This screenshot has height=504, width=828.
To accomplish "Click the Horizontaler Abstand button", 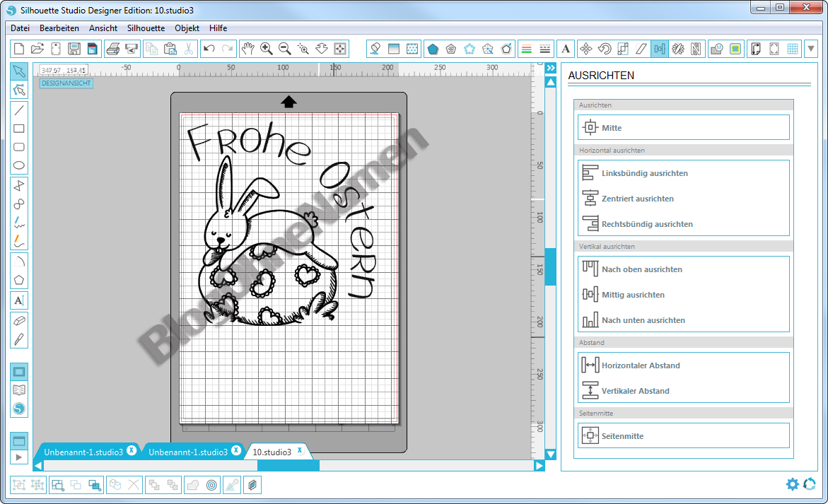I will coord(640,365).
